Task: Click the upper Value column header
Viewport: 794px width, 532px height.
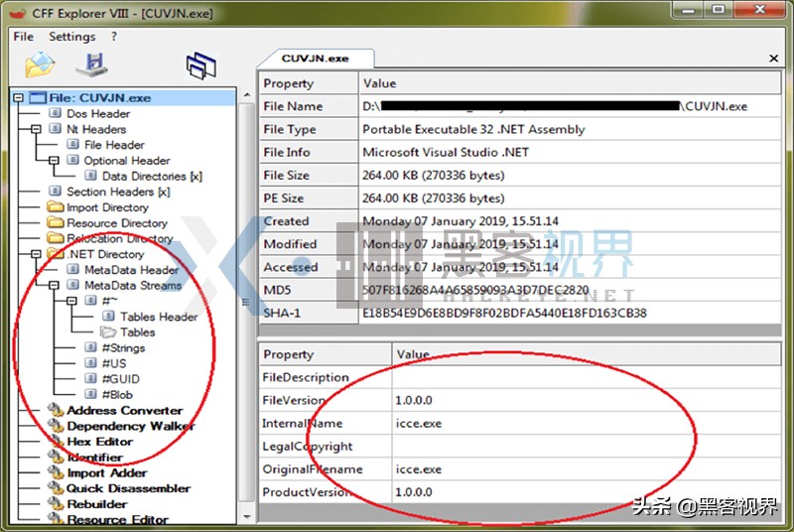Action: (570, 83)
